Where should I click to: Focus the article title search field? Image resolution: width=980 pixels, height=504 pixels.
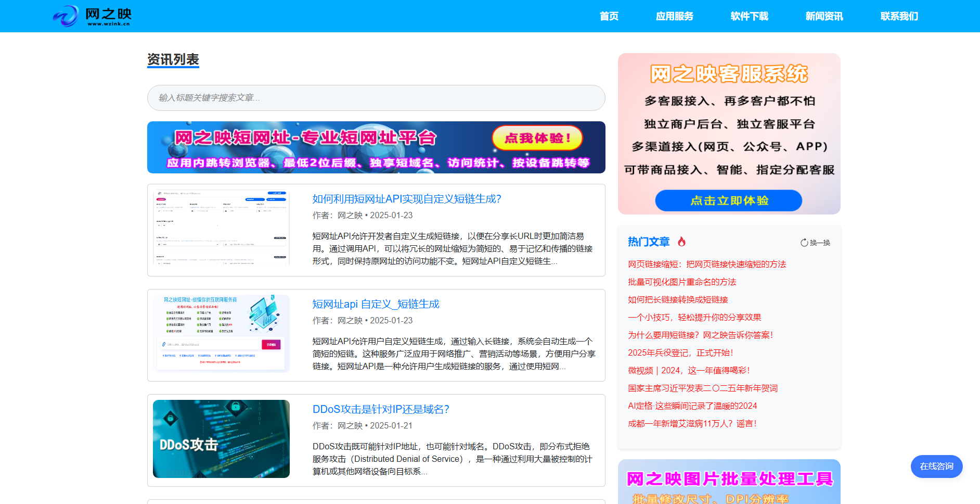pos(376,98)
